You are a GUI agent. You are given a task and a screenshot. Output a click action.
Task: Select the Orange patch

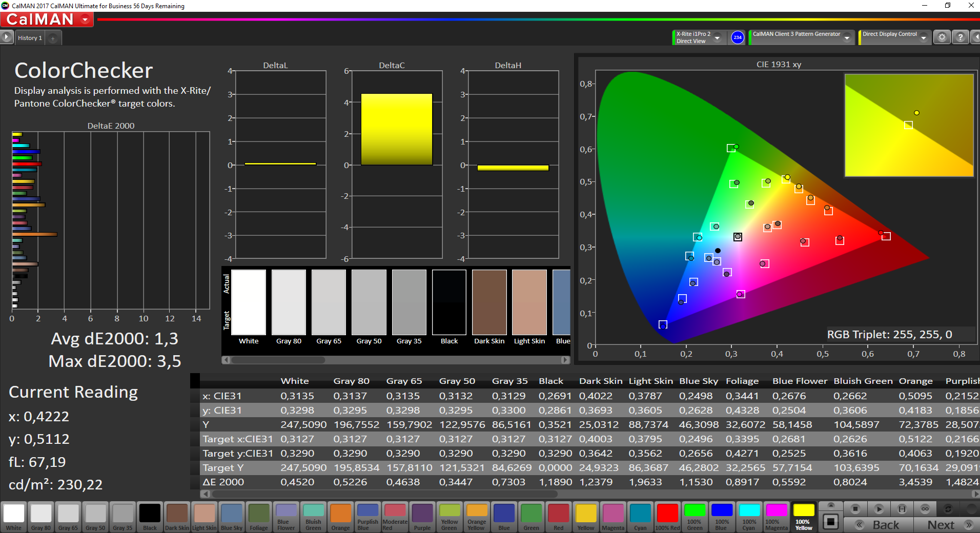pyautogui.click(x=340, y=517)
